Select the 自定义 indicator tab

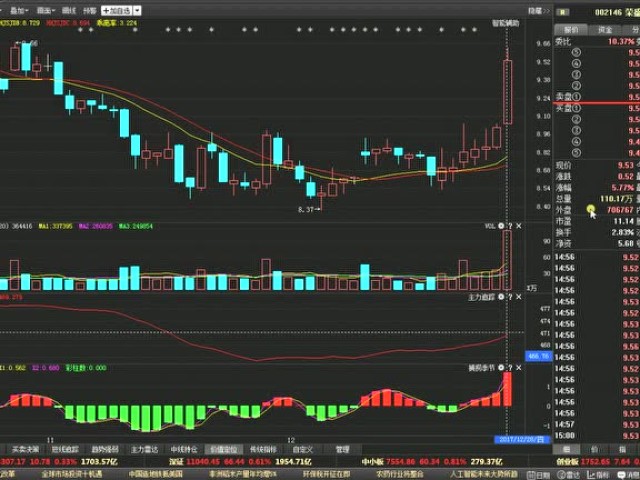(302, 449)
